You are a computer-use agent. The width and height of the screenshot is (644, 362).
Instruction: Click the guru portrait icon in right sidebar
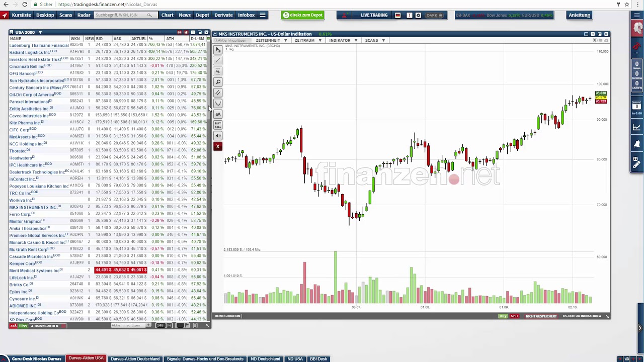point(637,29)
